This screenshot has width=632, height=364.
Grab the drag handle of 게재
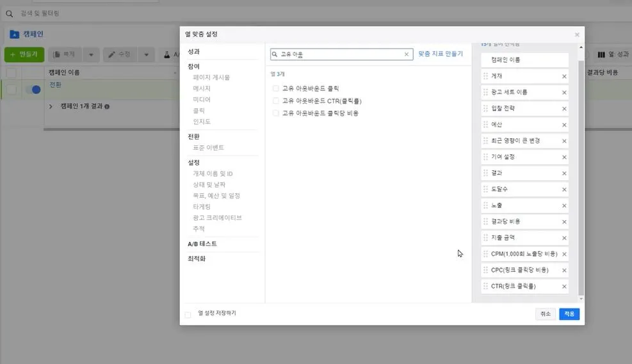click(486, 76)
